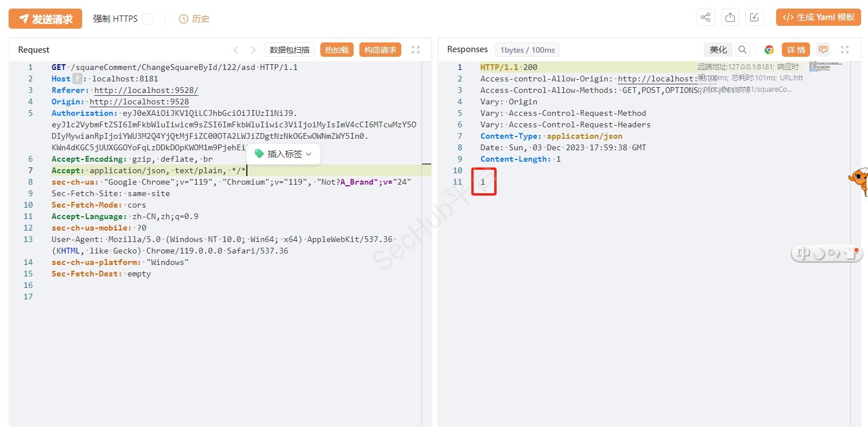868x433 pixels.
Task: Expand the Request panel to fullscreen
Action: (x=416, y=50)
